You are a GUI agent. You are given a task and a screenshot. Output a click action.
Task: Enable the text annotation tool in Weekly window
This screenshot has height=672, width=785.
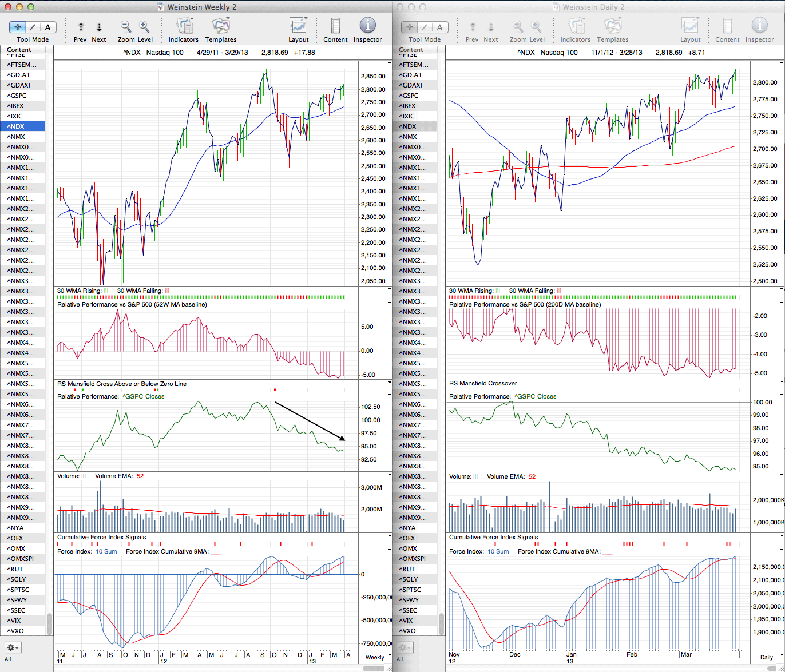tap(47, 27)
